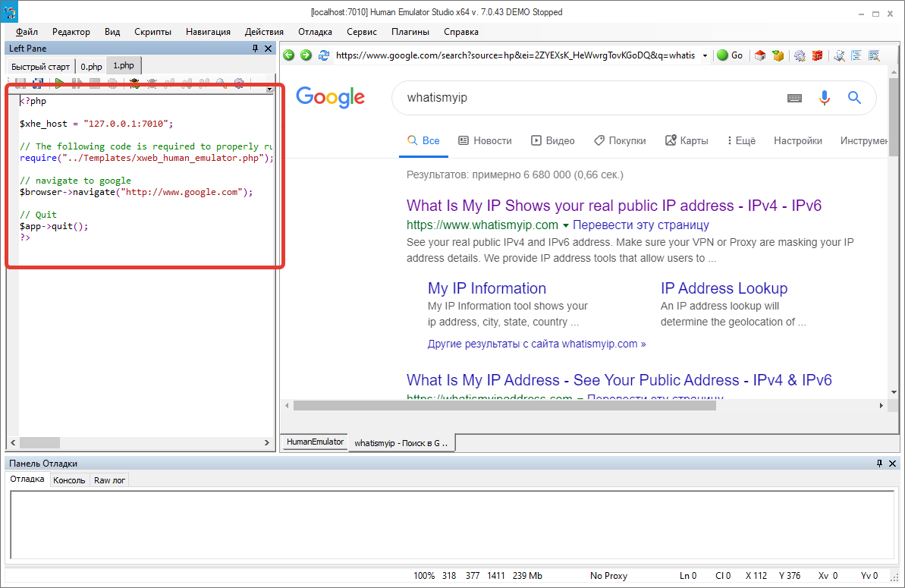The height and width of the screenshot is (588, 905).
Task: Open the Скрипты menu
Action: tap(153, 32)
